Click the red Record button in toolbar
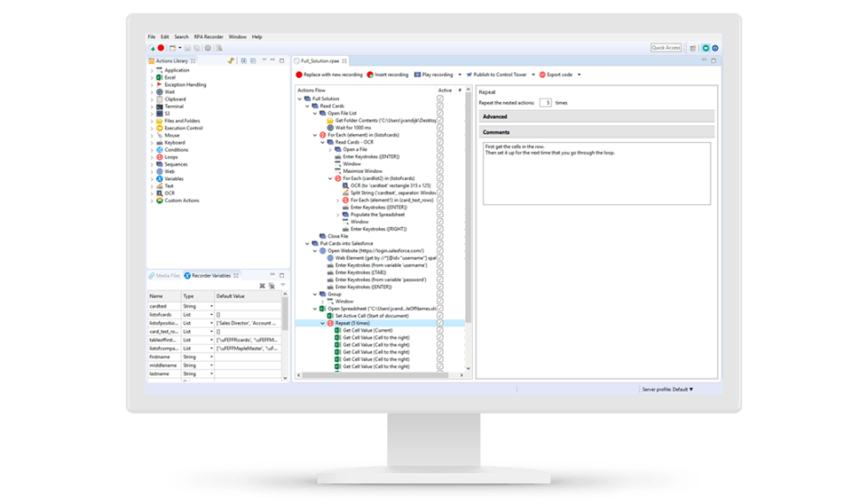This screenshot has width=868, height=503. pos(161,48)
